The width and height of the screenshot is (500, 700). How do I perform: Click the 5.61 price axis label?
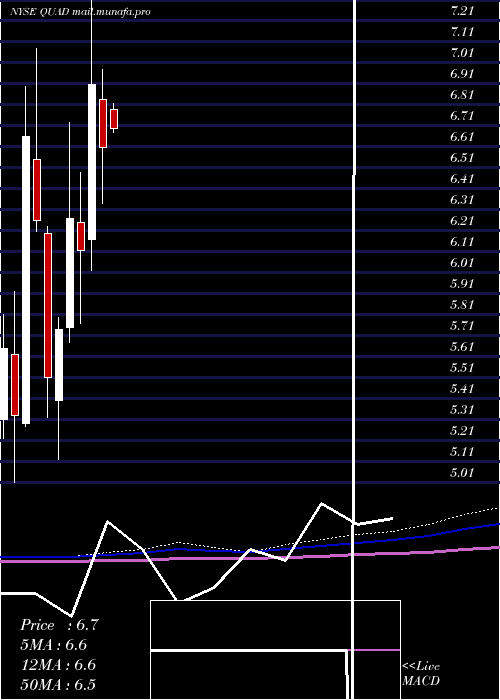pos(462,347)
